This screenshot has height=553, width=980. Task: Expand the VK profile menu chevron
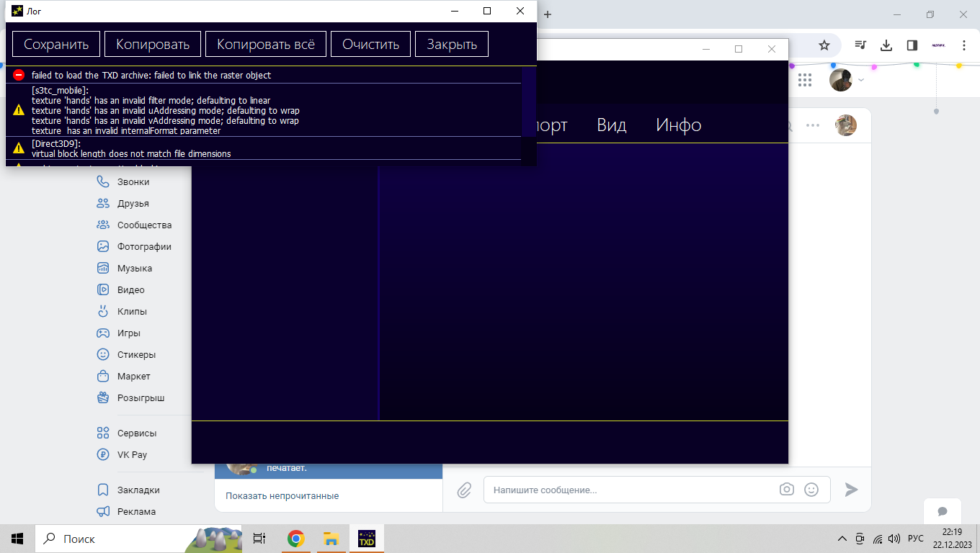[860, 81]
